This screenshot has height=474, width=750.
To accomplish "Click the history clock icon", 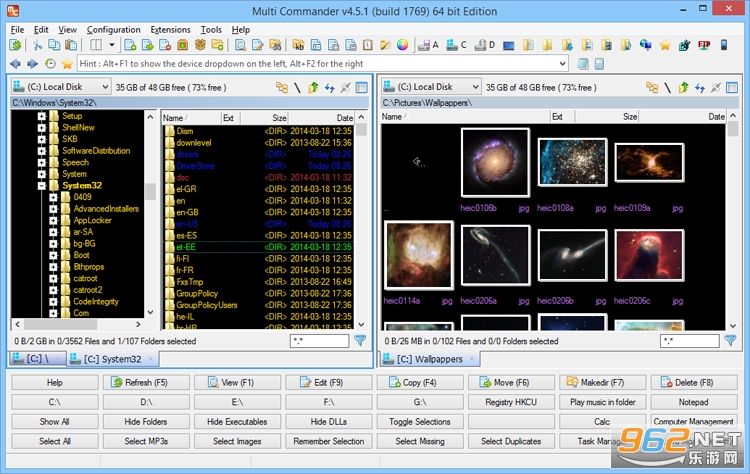I will tap(50, 64).
